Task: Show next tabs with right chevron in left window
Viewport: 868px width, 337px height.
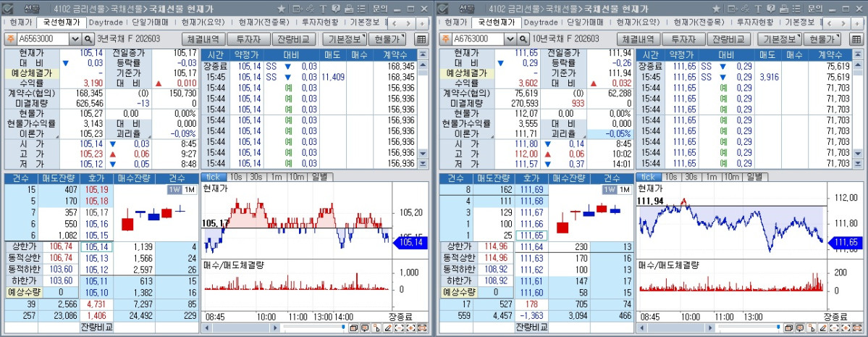Action: click(408, 23)
